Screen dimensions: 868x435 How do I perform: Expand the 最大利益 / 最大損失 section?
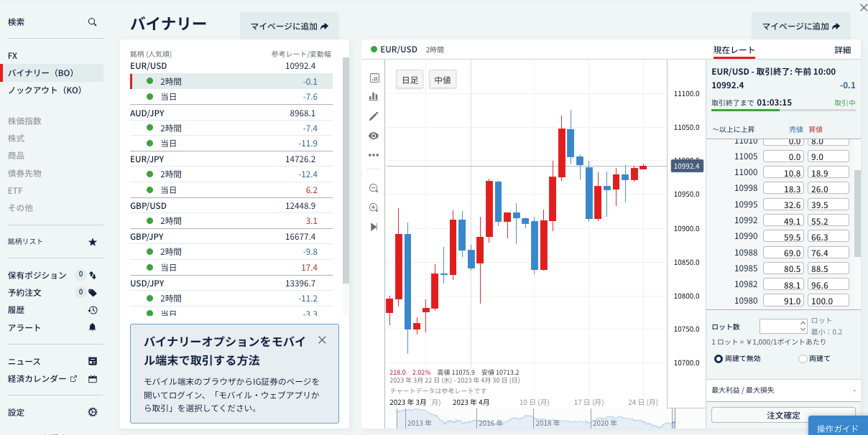[783, 391]
